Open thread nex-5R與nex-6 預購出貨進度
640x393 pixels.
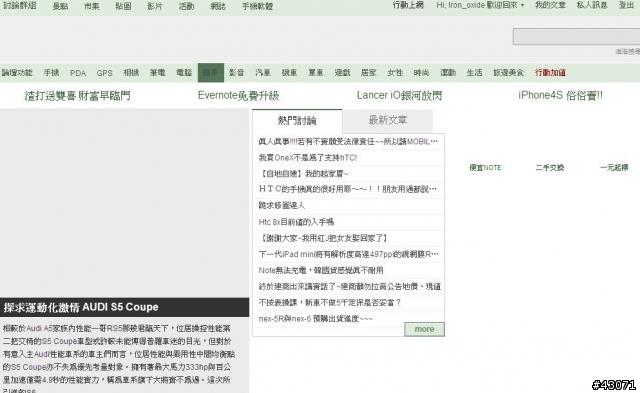pos(316,319)
